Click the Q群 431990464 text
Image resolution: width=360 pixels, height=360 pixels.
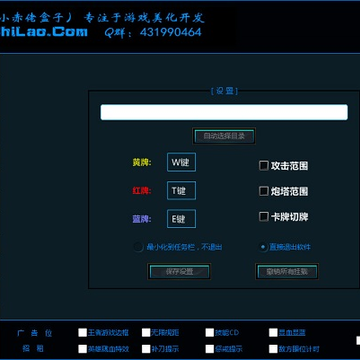click(153, 32)
